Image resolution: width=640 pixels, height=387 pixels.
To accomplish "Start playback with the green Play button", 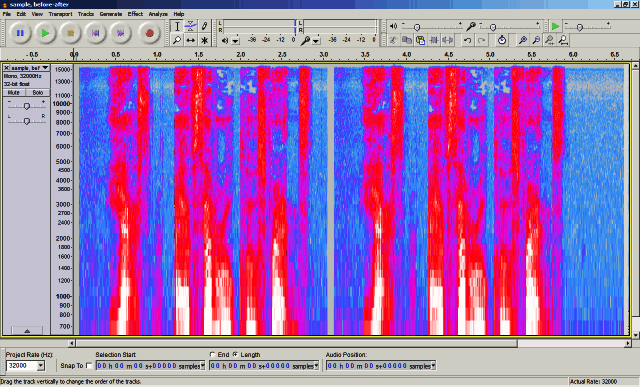I will 45,33.
